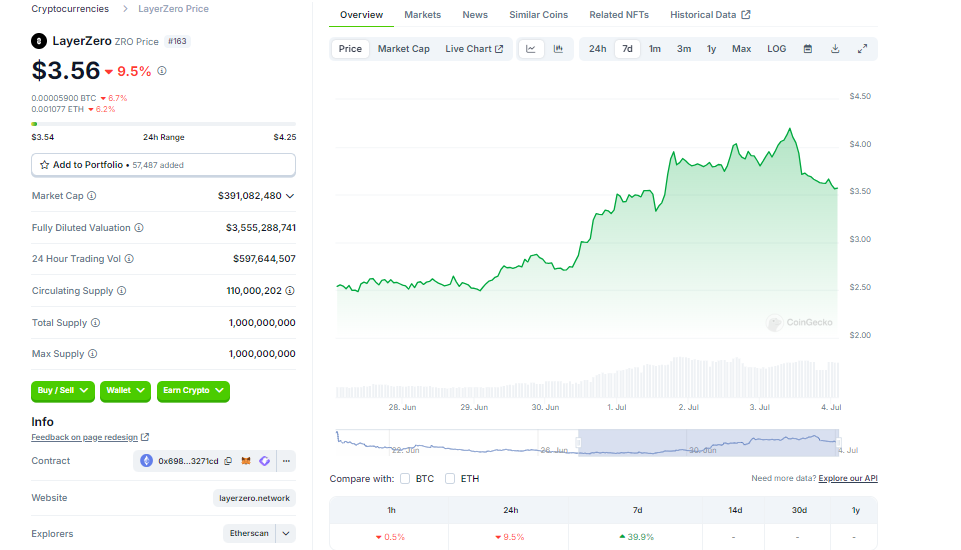Follow the Explore our API link
This screenshot has width=961, height=550.
coord(848,478)
